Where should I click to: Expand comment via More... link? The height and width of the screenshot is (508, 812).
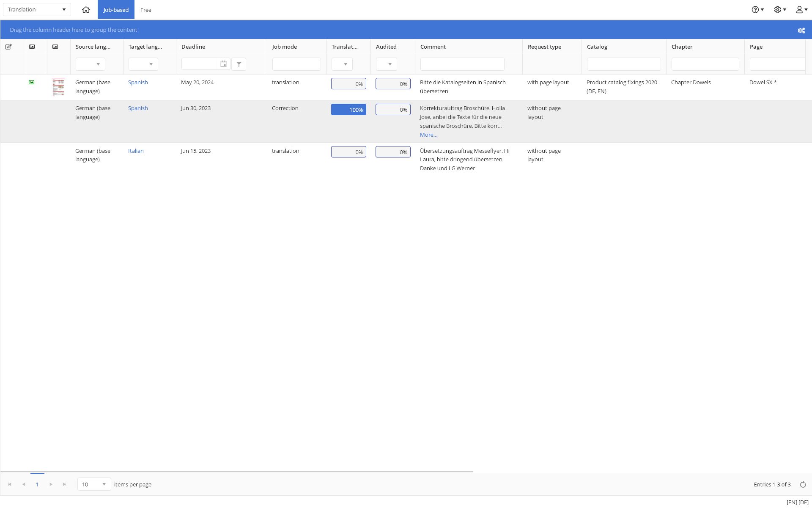[x=429, y=135]
